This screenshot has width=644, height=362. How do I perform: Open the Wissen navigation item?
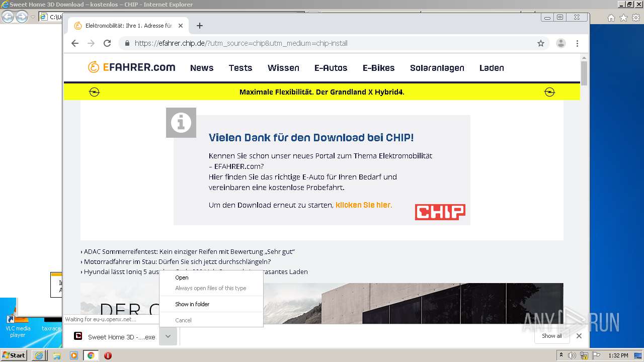tap(283, 68)
